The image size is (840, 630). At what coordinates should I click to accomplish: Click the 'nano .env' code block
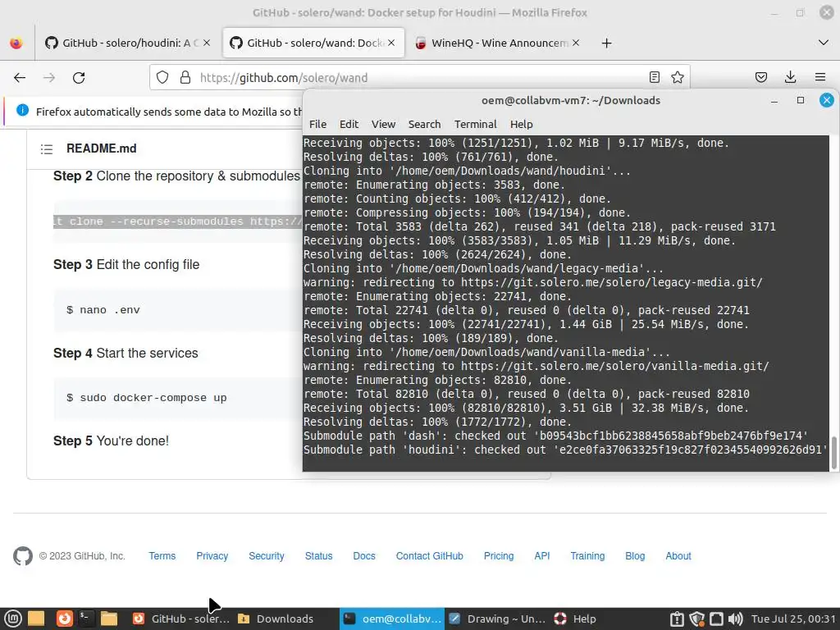(178, 309)
